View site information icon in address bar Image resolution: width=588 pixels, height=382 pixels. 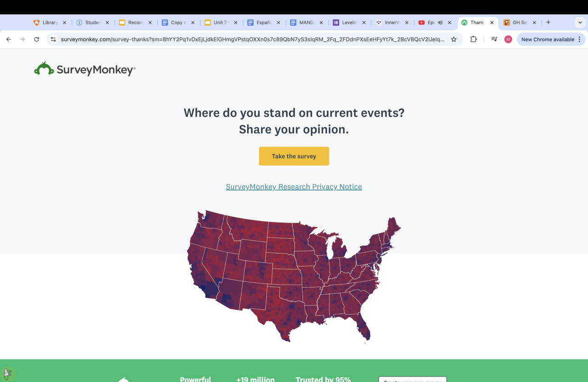point(53,40)
